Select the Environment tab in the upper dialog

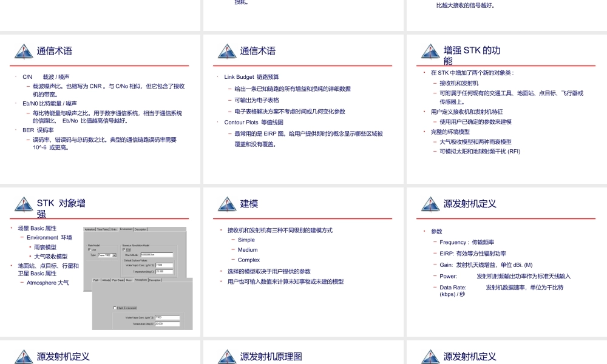pos(126,229)
